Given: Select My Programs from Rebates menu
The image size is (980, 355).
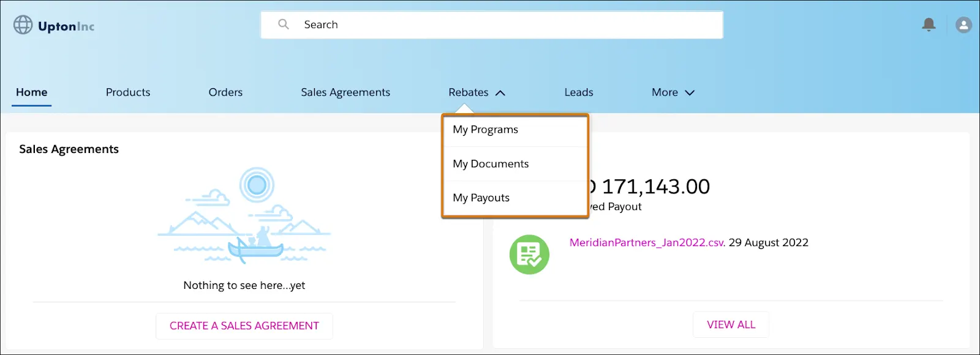Looking at the screenshot, I should click(x=515, y=130).
